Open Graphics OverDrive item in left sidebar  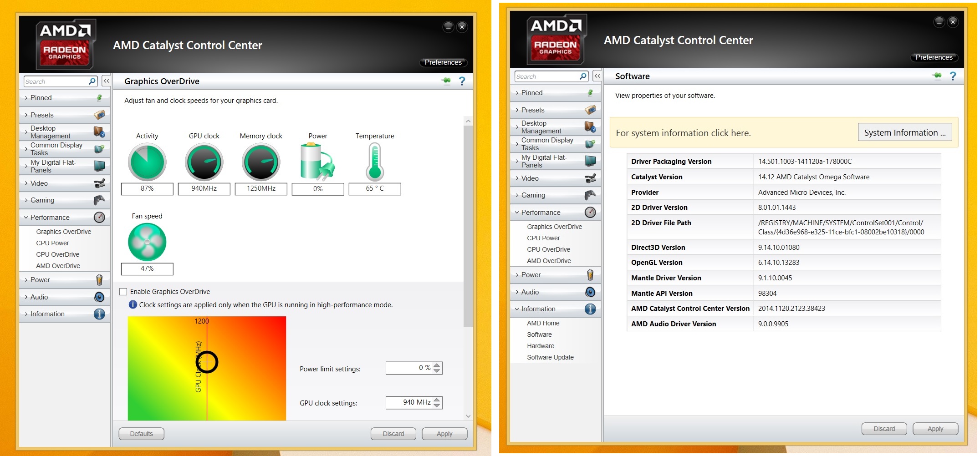[64, 232]
